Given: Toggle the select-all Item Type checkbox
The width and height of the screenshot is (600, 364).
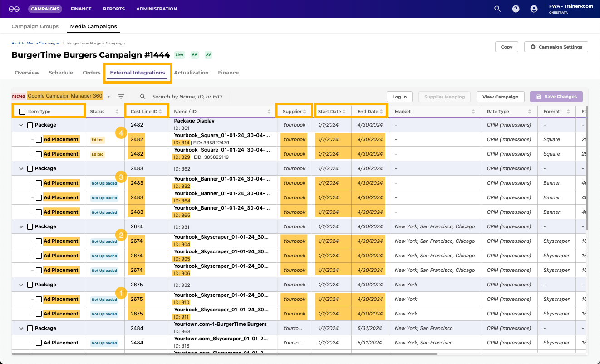Looking at the screenshot, I should [x=22, y=112].
